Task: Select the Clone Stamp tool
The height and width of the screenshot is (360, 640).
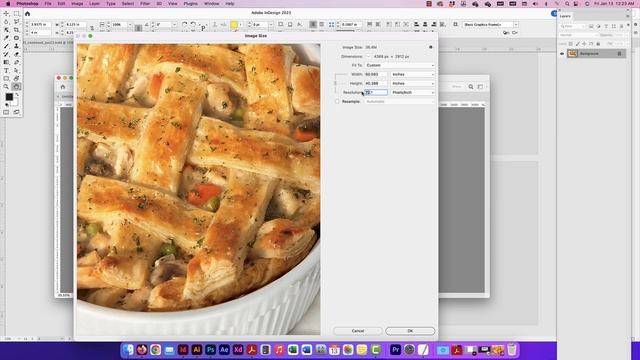Action: [16, 46]
